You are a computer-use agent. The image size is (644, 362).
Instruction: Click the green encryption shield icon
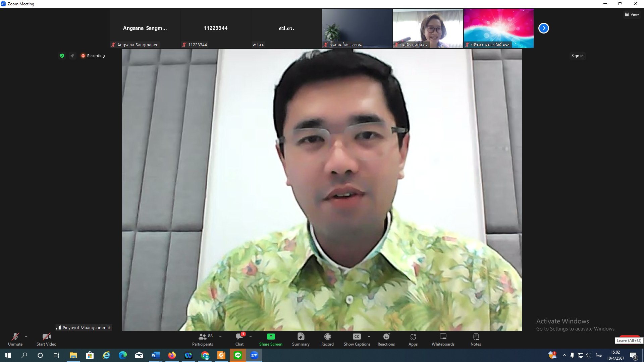point(62,56)
